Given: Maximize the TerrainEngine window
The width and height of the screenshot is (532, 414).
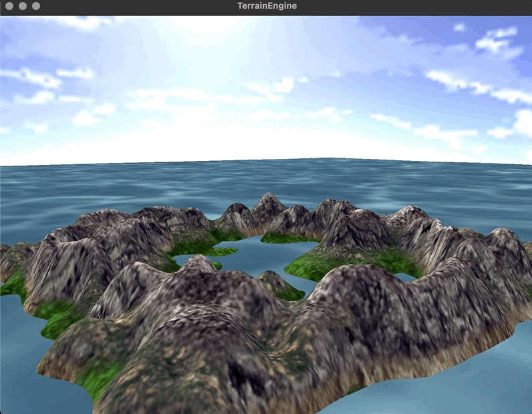Looking at the screenshot, I should (36, 6).
